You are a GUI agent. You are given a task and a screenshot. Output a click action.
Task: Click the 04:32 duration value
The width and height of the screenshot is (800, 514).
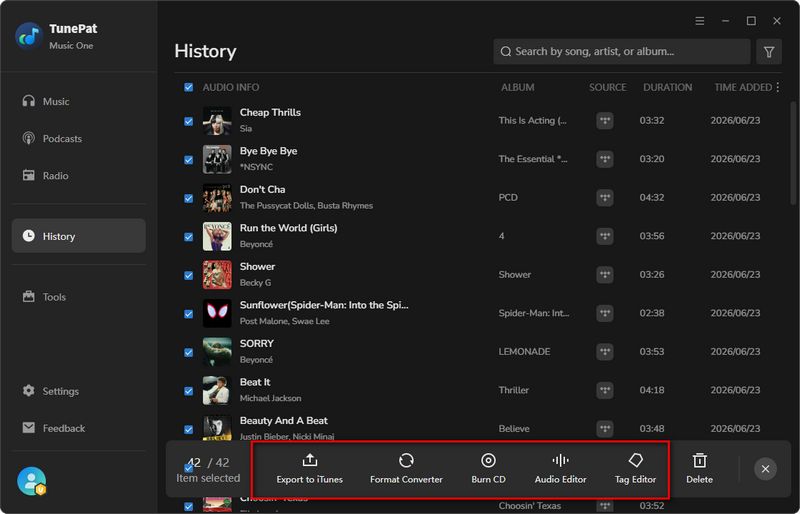click(x=652, y=198)
